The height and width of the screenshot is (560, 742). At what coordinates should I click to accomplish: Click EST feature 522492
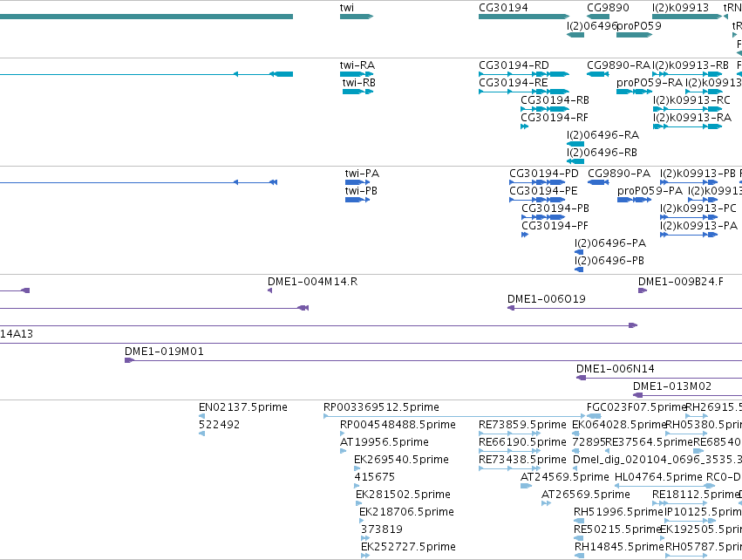(201, 434)
